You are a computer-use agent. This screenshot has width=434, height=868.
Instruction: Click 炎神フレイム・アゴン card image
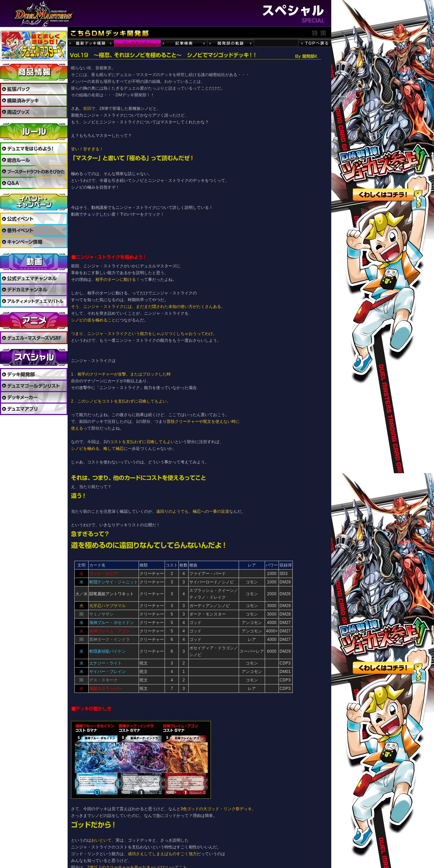[x=185, y=765]
